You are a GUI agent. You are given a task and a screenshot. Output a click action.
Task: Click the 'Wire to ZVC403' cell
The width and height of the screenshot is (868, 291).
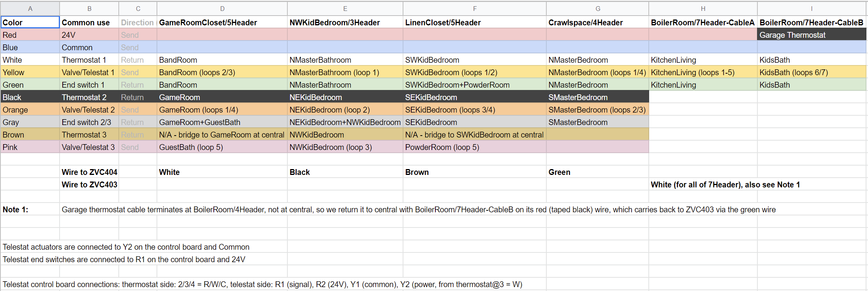click(89, 184)
